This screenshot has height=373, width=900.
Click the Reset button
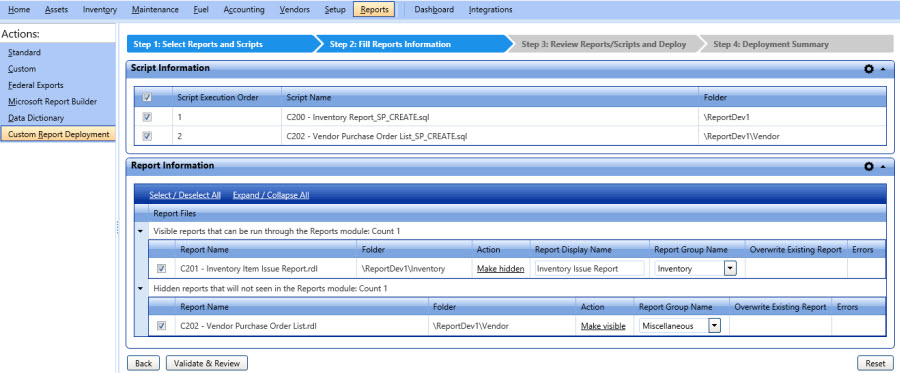coord(875,363)
